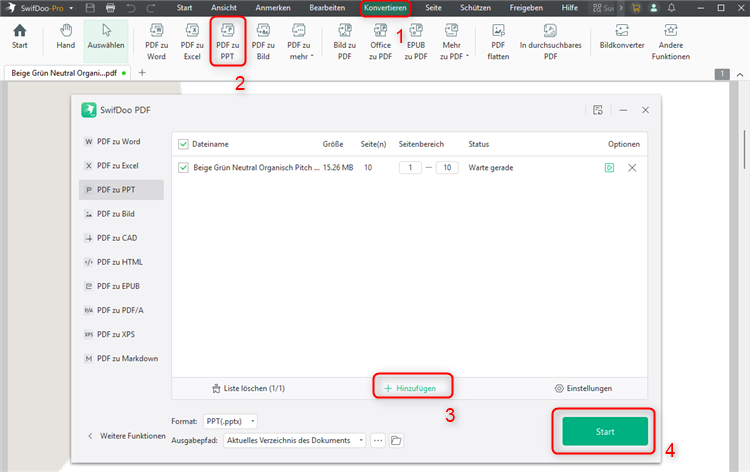Open PDF zu Bild converter

click(263, 42)
